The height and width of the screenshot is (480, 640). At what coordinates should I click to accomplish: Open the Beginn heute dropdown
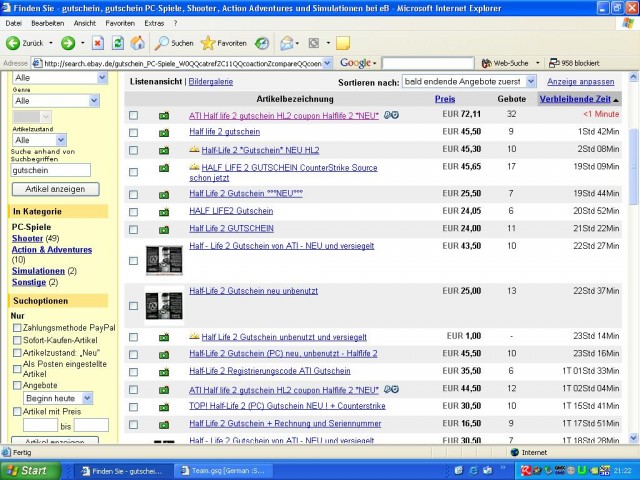pyautogui.click(x=58, y=398)
